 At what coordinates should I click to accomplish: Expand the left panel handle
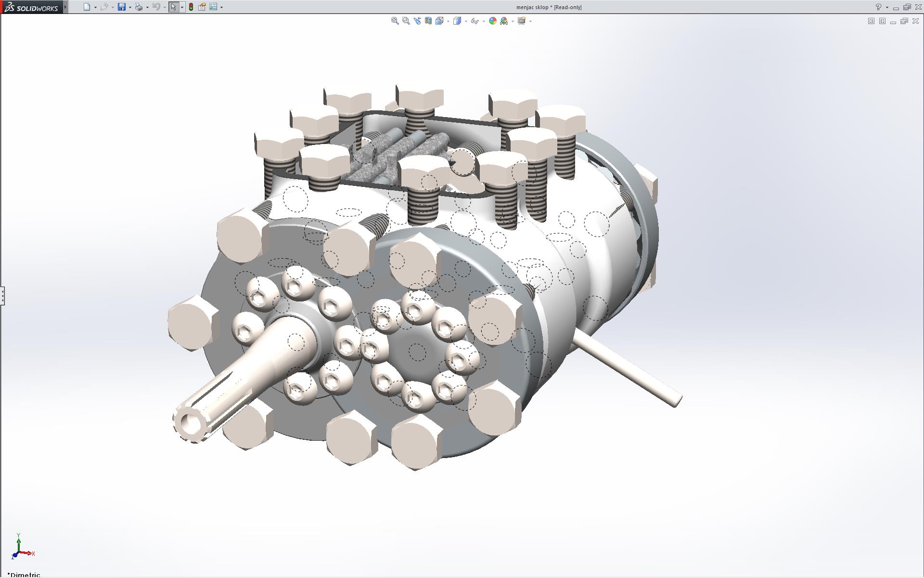click(x=2, y=295)
